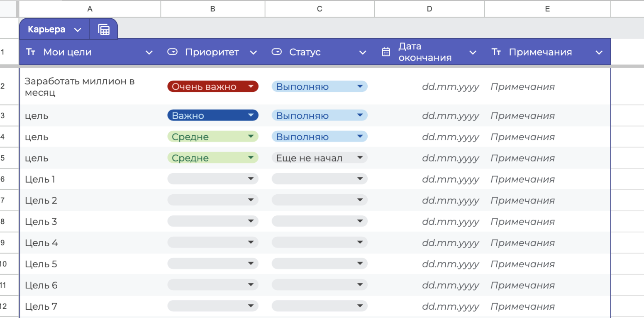Click the Статус header label
Image resolution: width=644 pixels, height=318 pixels.
305,52
